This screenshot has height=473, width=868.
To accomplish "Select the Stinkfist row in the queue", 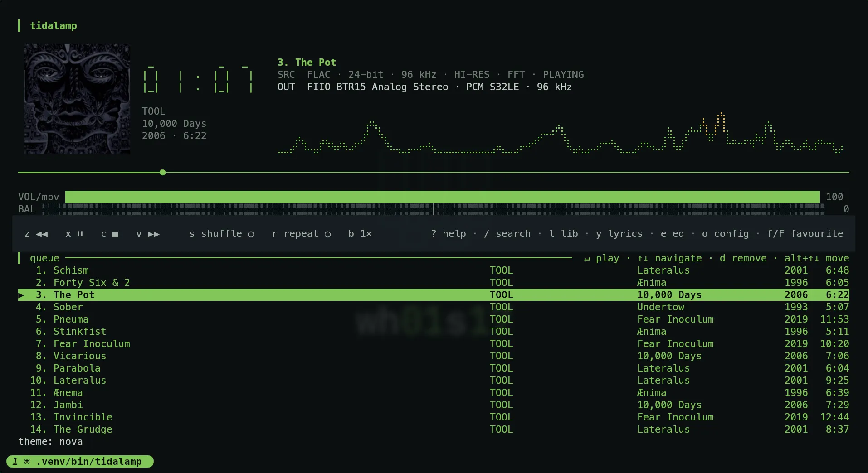I will coord(434,332).
